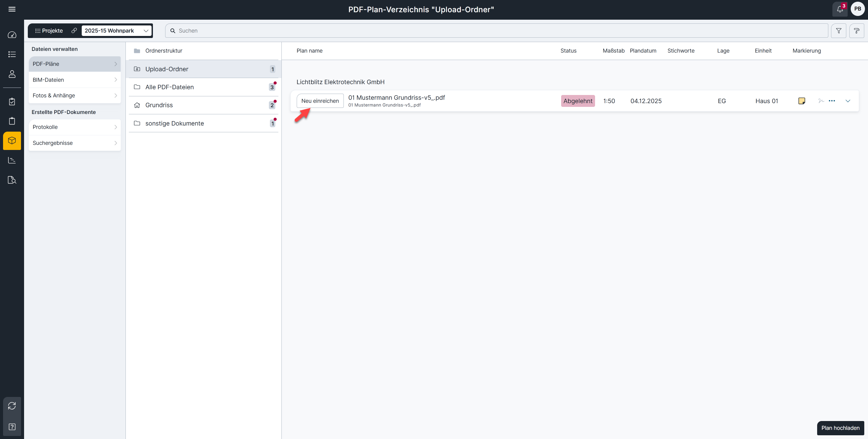Open the sync refresh icon in sidebar

click(12, 406)
